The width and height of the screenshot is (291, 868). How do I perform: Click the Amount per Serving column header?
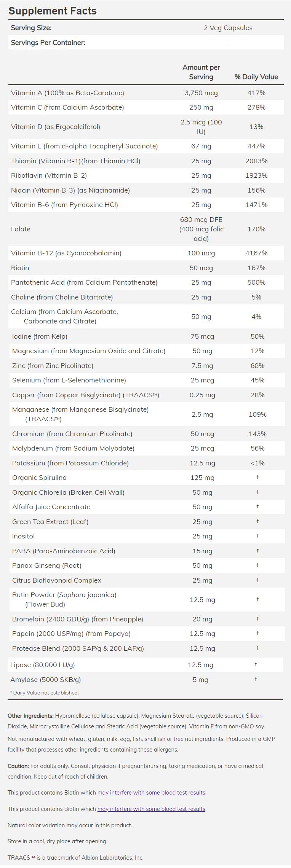point(201,72)
